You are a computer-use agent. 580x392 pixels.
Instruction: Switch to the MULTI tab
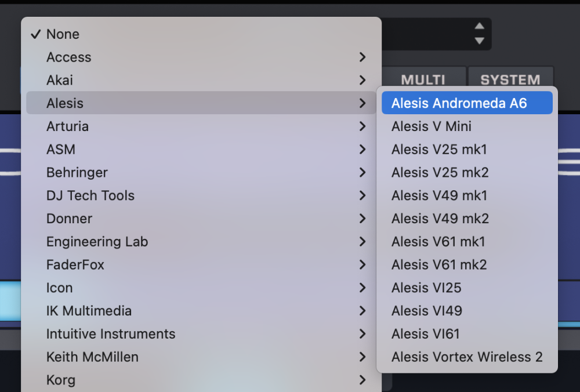pos(423,79)
